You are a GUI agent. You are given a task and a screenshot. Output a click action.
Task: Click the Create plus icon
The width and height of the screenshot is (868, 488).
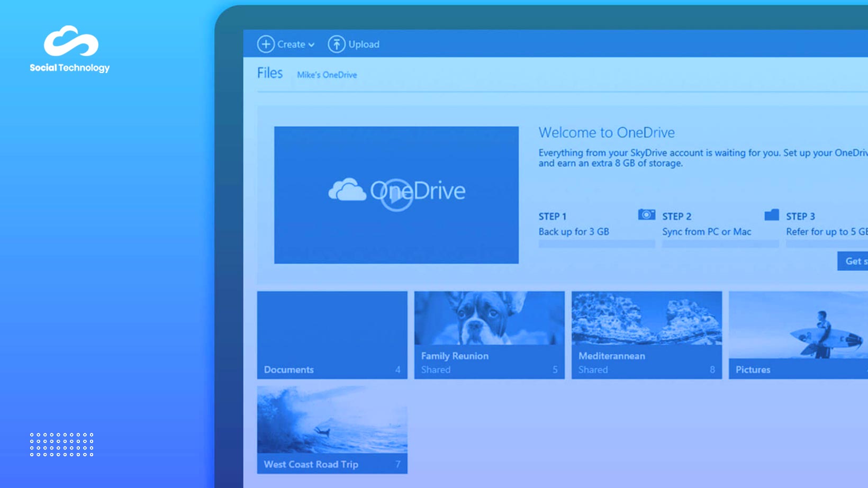pyautogui.click(x=266, y=44)
